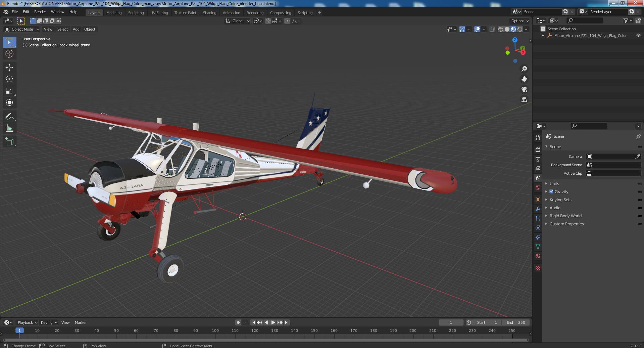Viewport: 644px width, 348px height.
Task: Enable the Gravity checkbox
Action: [x=551, y=191]
